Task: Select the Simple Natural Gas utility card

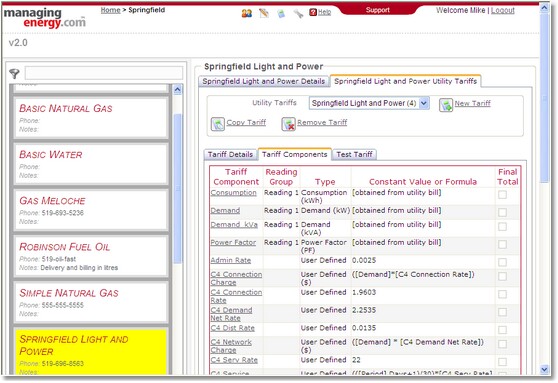Action: pos(90,303)
